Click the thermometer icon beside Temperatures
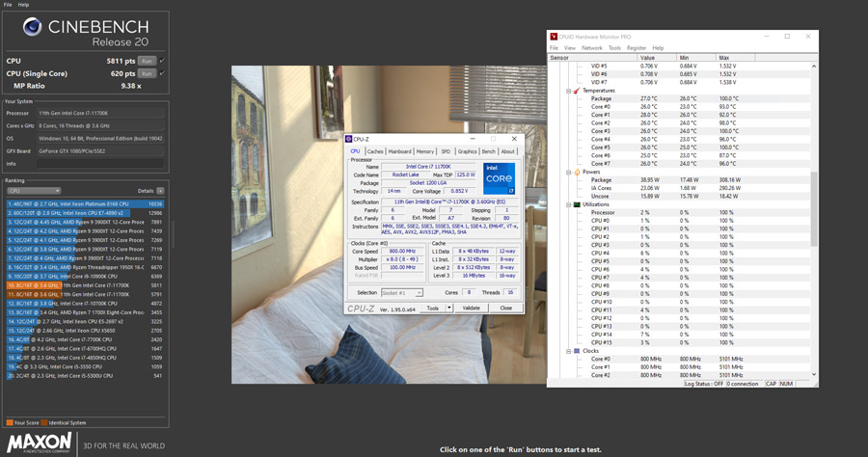 577,91
